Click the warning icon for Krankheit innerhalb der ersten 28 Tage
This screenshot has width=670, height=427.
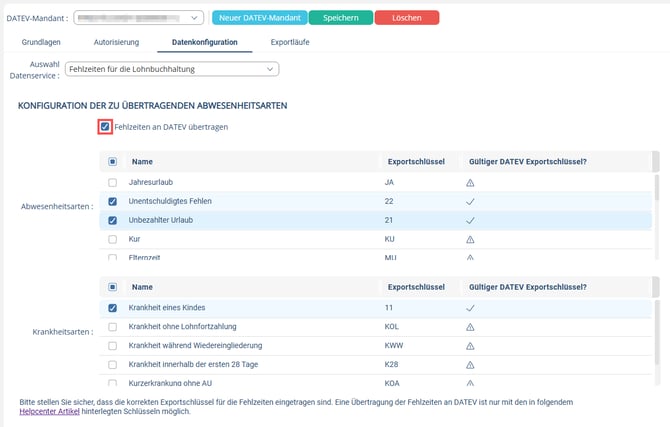470,365
